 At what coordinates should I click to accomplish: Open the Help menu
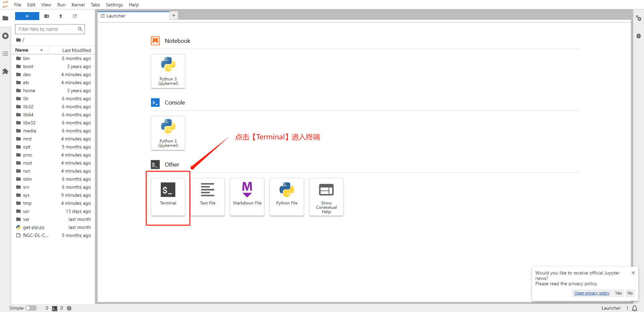(134, 5)
